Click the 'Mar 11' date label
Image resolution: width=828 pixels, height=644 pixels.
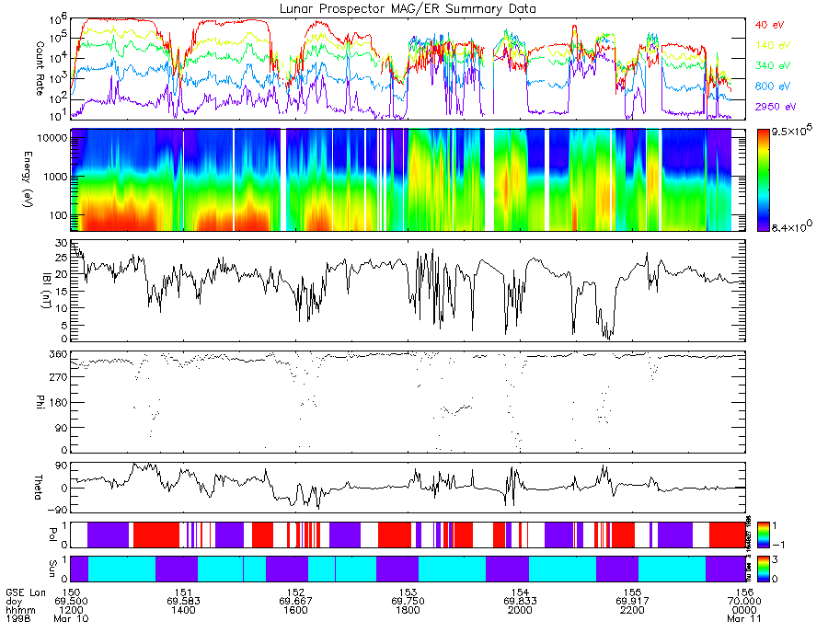pyautogui.click(x=743, y=618)
